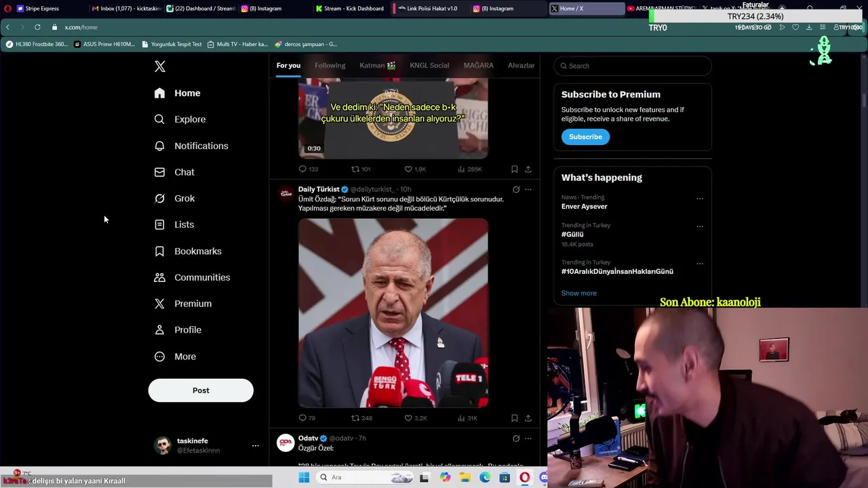View analytics of post with 31K views

(468, 418)
